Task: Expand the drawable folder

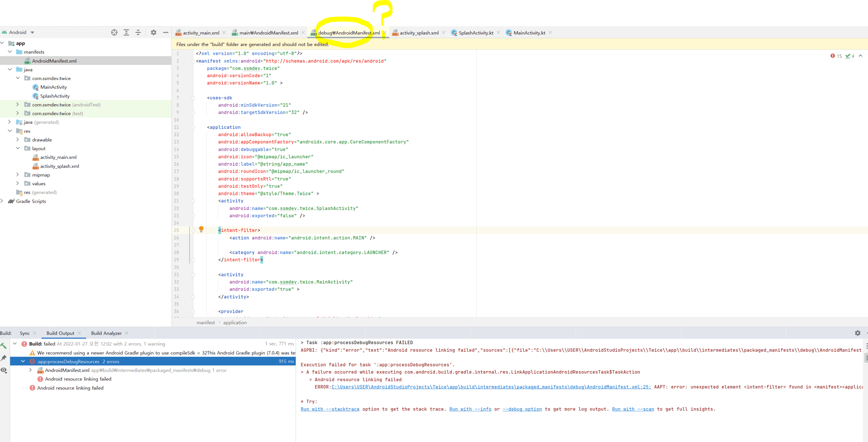Action: click(18, 140)
